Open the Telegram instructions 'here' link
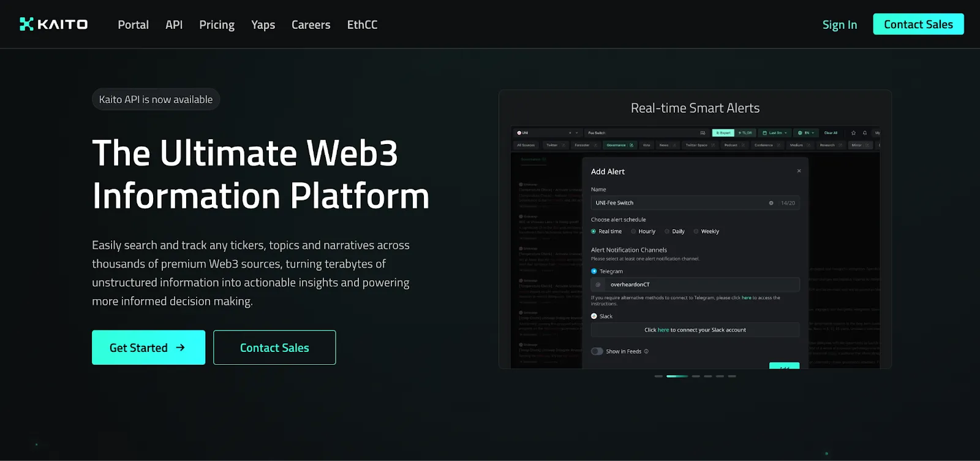Viewport: 980px width, 461px height. point(747,298)
